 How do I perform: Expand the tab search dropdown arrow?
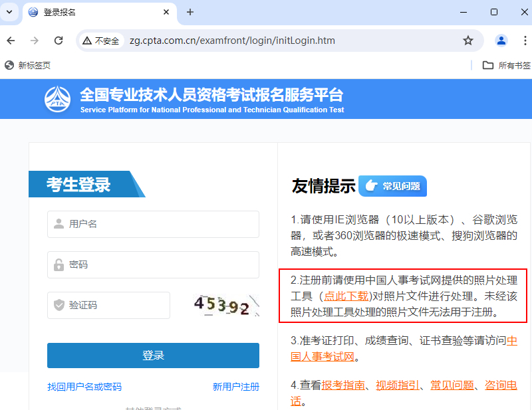point(9,12)
